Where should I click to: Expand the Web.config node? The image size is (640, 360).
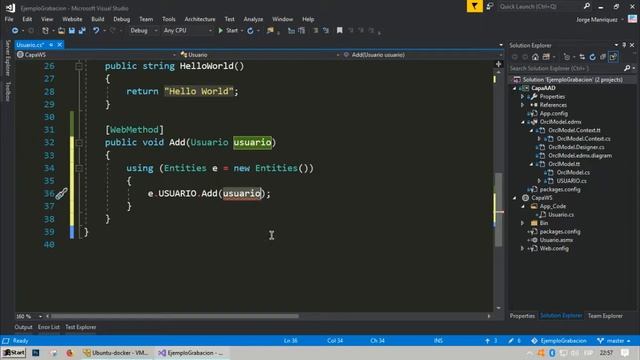coord(522,248)
